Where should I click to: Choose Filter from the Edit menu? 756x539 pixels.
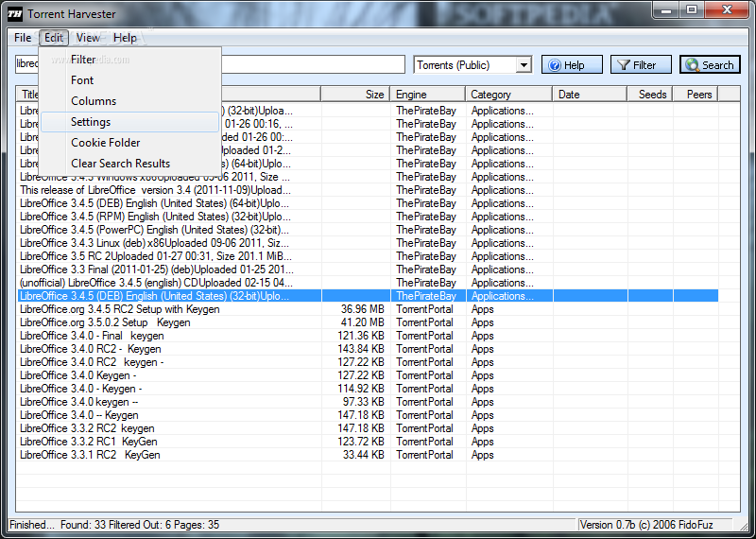[130, 60]
